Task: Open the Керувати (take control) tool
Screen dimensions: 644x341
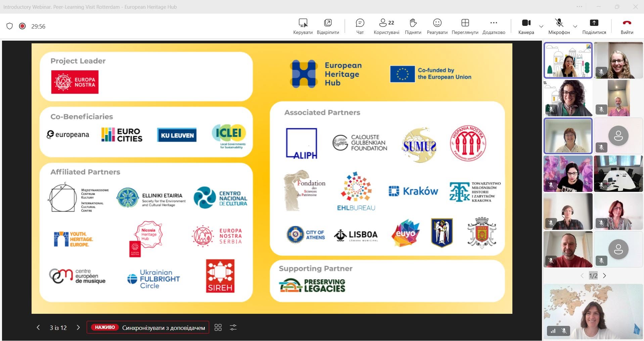Action: tap(303, 27)
